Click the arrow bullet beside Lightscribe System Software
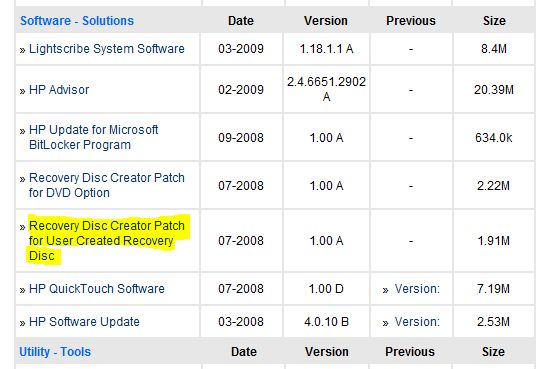 (22, 50)
